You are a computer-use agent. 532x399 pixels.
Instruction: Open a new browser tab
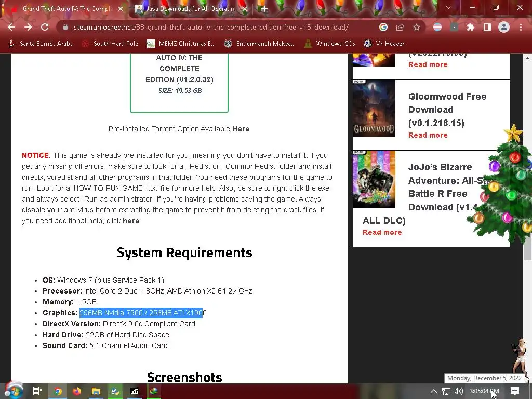coord(264,9)
